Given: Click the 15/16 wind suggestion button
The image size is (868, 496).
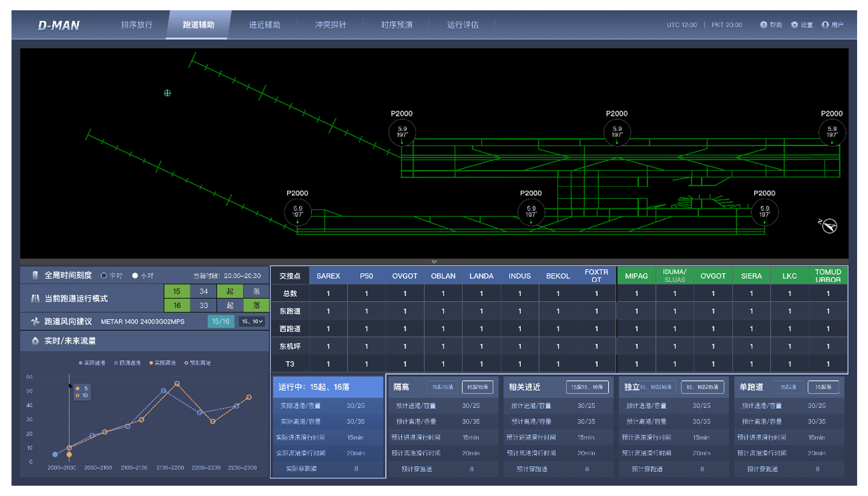Looking at the screenshot, I should tap(220, 322).
